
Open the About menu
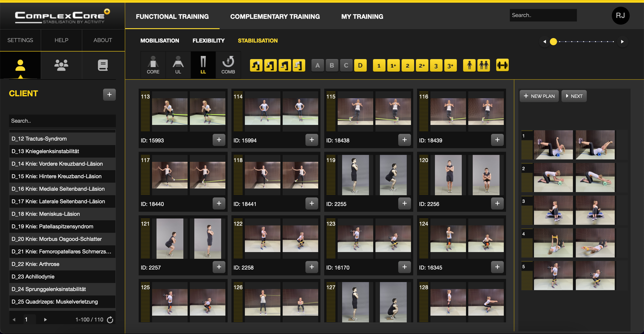coord(103,40)
